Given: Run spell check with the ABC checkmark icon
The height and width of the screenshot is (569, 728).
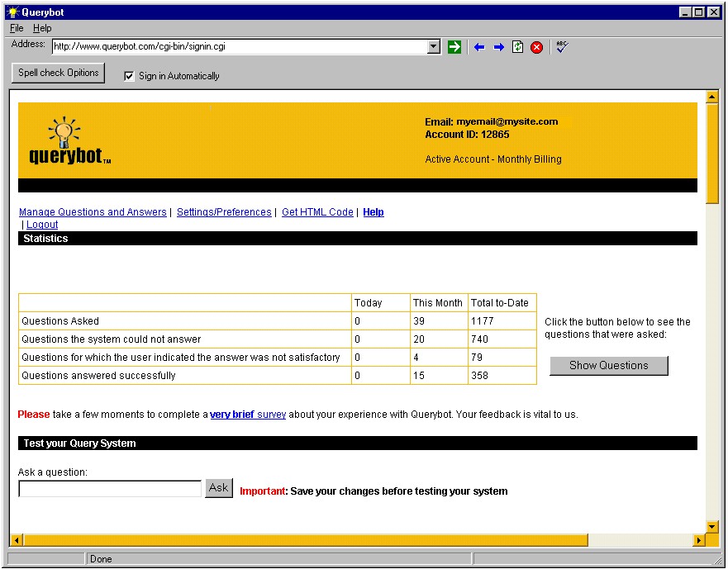Looking at the screenshot, I should click(x=562, y=47).
